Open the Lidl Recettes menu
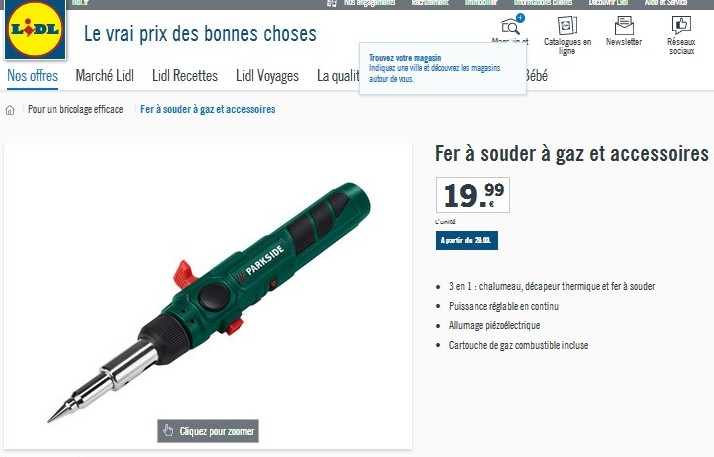The image size is (714, 457). coord(185,76)
